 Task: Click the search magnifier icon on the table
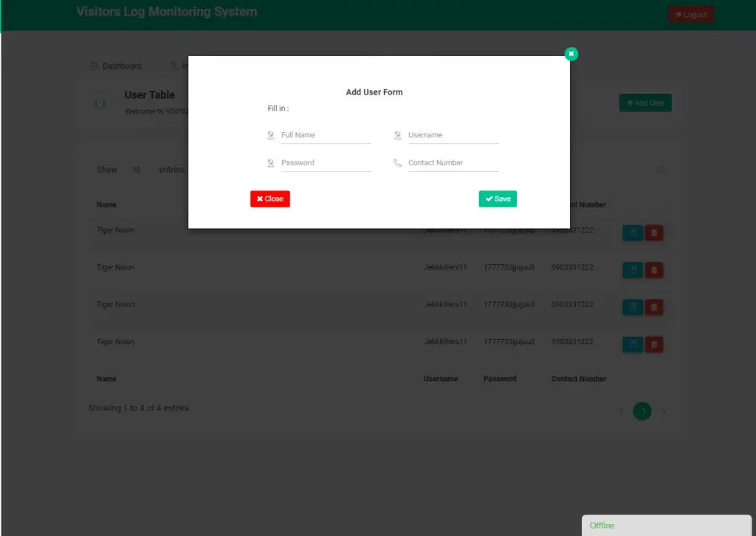[661, 170]
